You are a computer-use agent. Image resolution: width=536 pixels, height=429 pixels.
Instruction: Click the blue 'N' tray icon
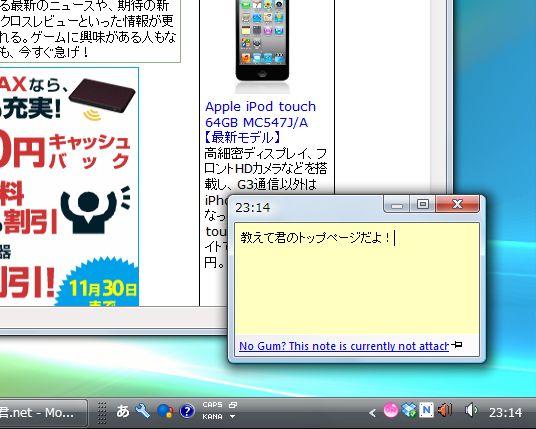[x=426, y=410]
